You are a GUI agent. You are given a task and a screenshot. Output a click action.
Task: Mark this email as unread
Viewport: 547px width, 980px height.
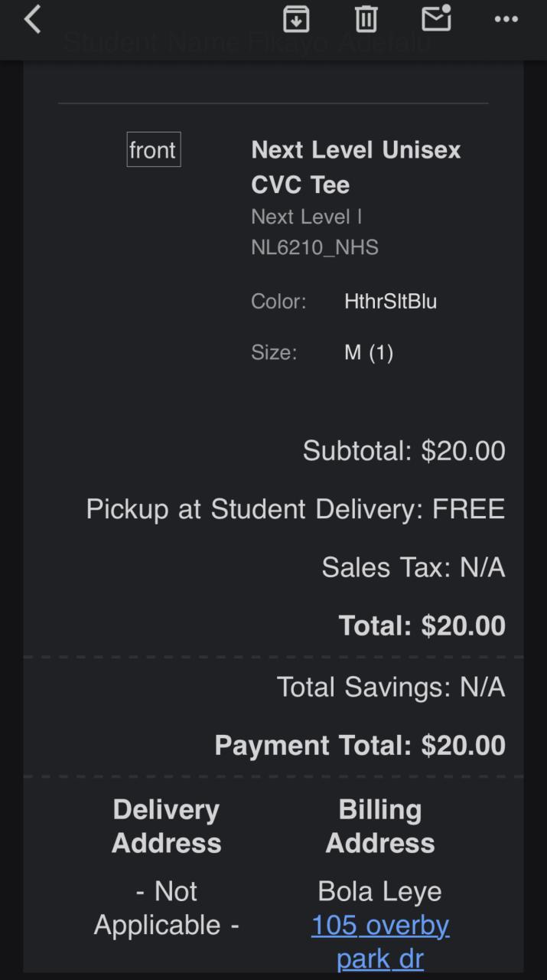tap(436, 19)
